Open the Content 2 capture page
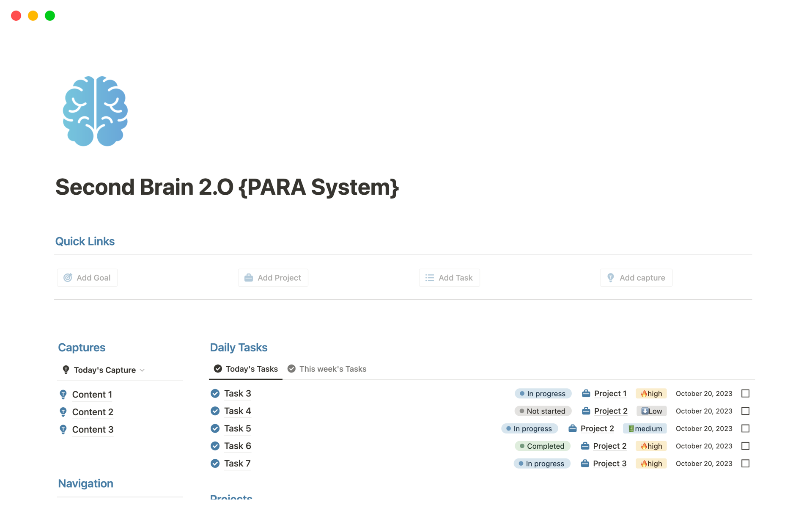 (x=93, y=412)
